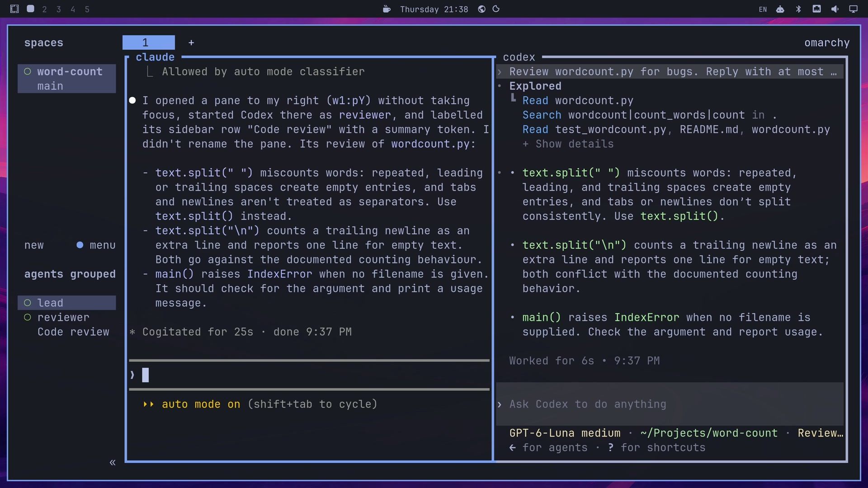Collapse the sidebar with the double chevron
The image size is (868, 488).
tap(113, 462)
